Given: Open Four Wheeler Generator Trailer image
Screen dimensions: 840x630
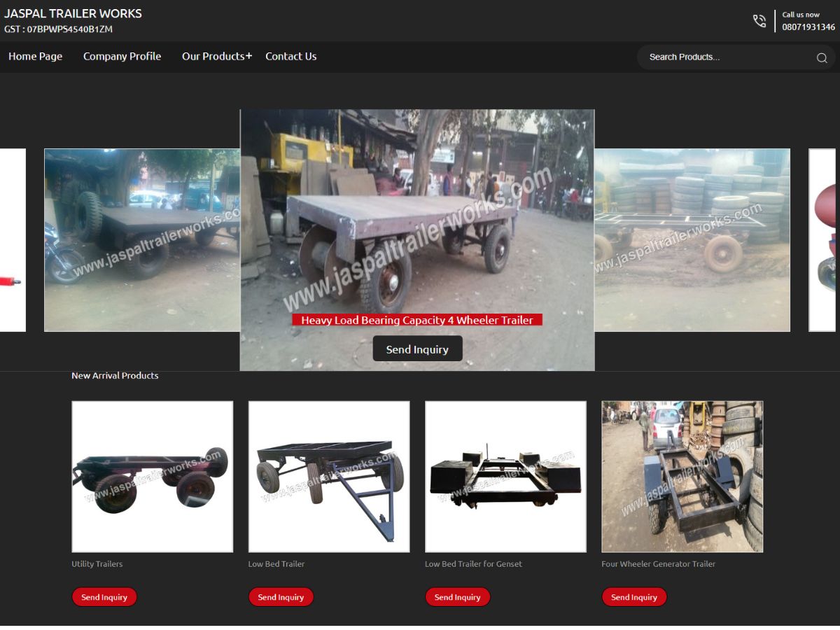Looking at the screenshot, I should pos(682,476).
